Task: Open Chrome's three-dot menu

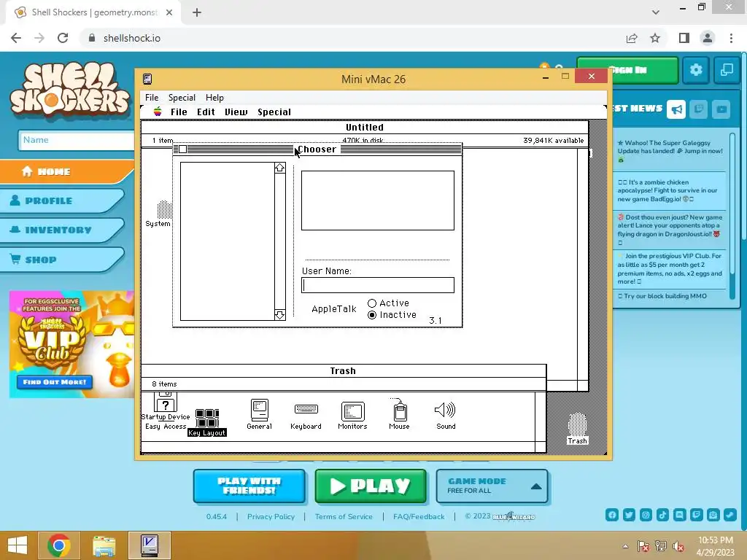Action: click(731, 38)
